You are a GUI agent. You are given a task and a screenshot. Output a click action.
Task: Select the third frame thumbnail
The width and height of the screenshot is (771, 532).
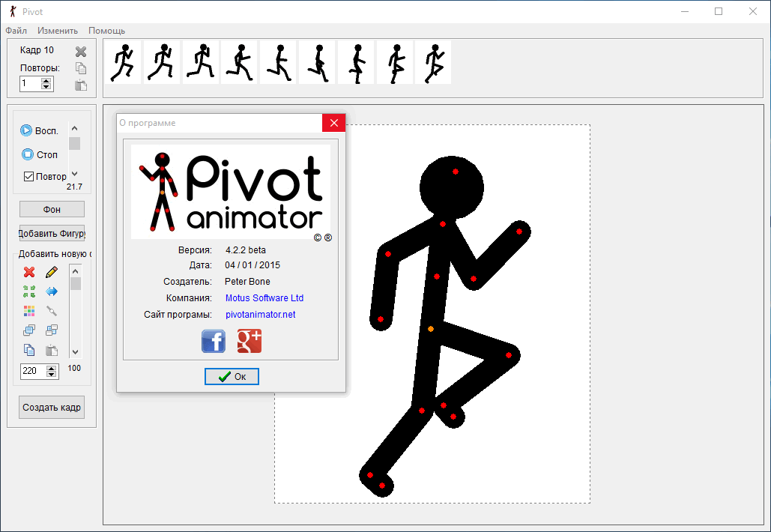click(201, 62)
